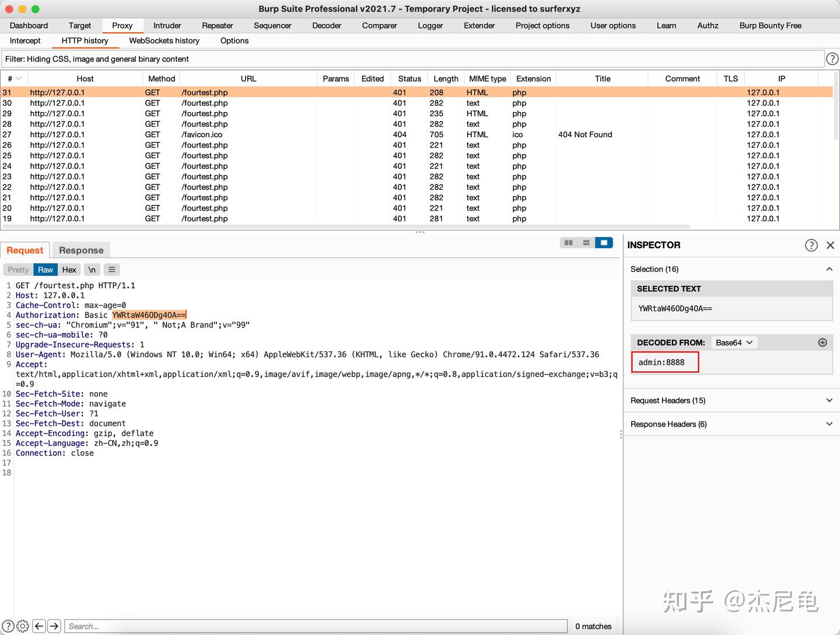Open Inspector help icon
840x635 pixels.
(811, 245)
